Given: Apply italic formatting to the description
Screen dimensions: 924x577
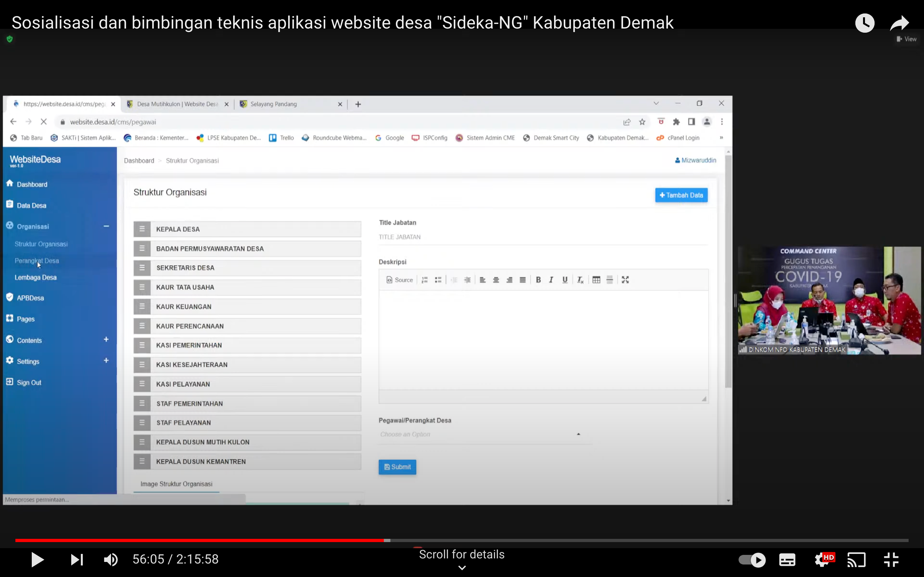Looking at the screenshot, I should pos(551,280).
